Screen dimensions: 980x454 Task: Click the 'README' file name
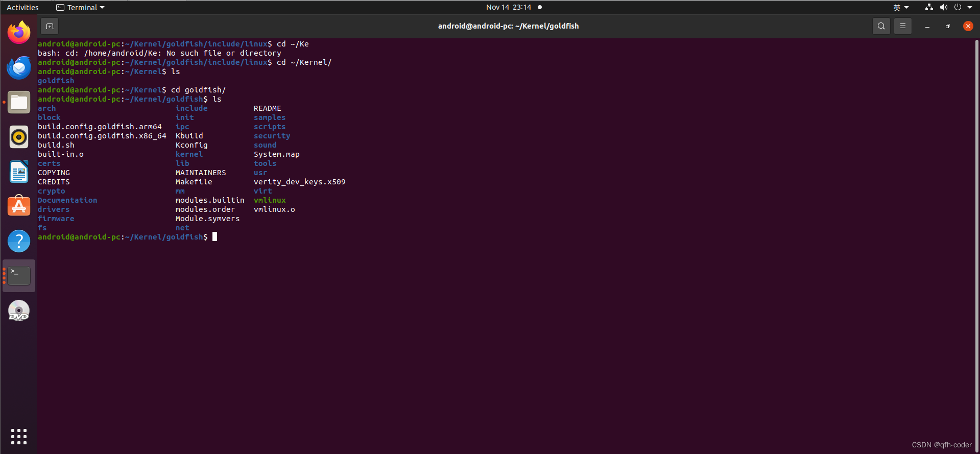click(268, 108)
